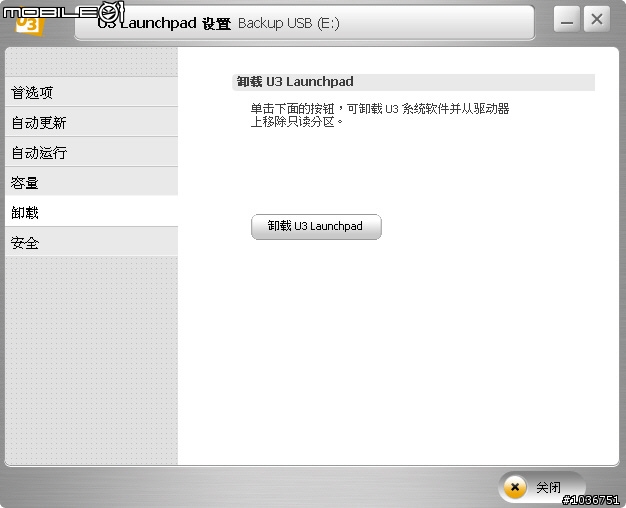The width and height of the screenshot is (626, 508).
Task: Open the 容量 tab
Action: tap(91, 182)
